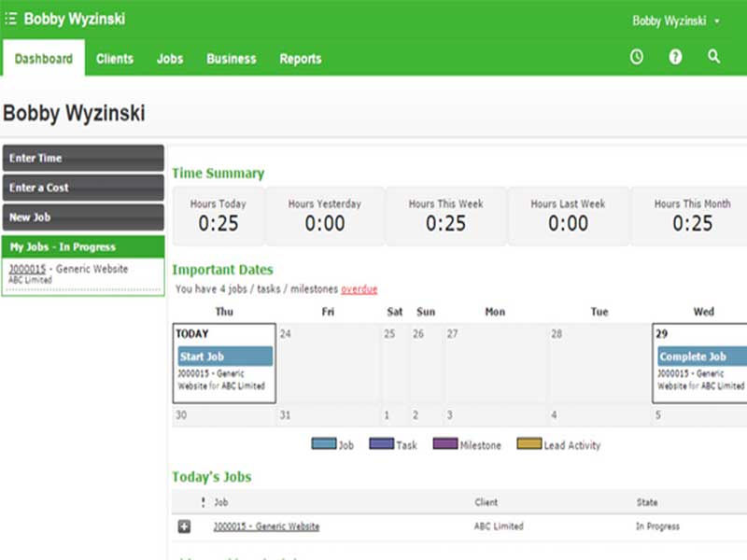Open the Bobby Wyzinski user dropdown
747x560 pixels.
coord(675,21)
